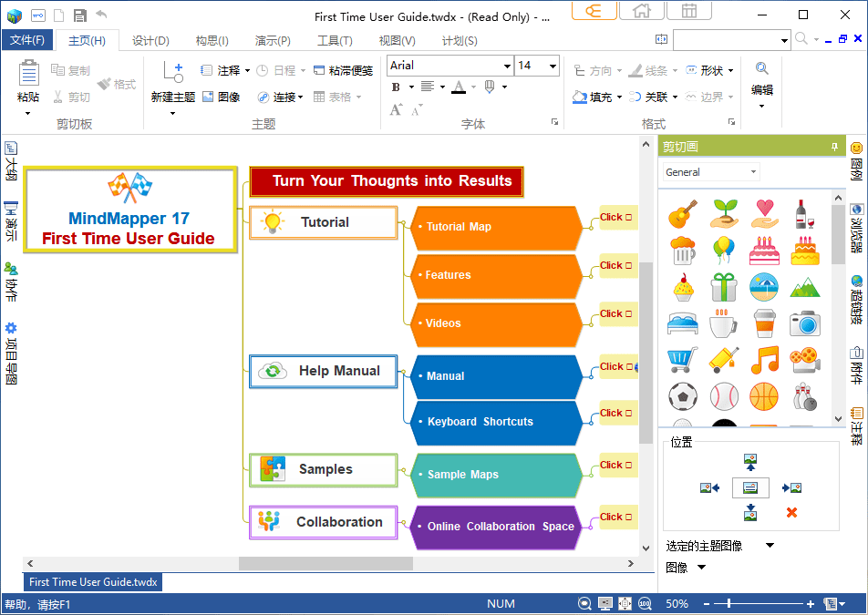The width and height of the screenshot is (868, 615).
Task: Toggle the mind map view button at top
Action: (594, 10)
